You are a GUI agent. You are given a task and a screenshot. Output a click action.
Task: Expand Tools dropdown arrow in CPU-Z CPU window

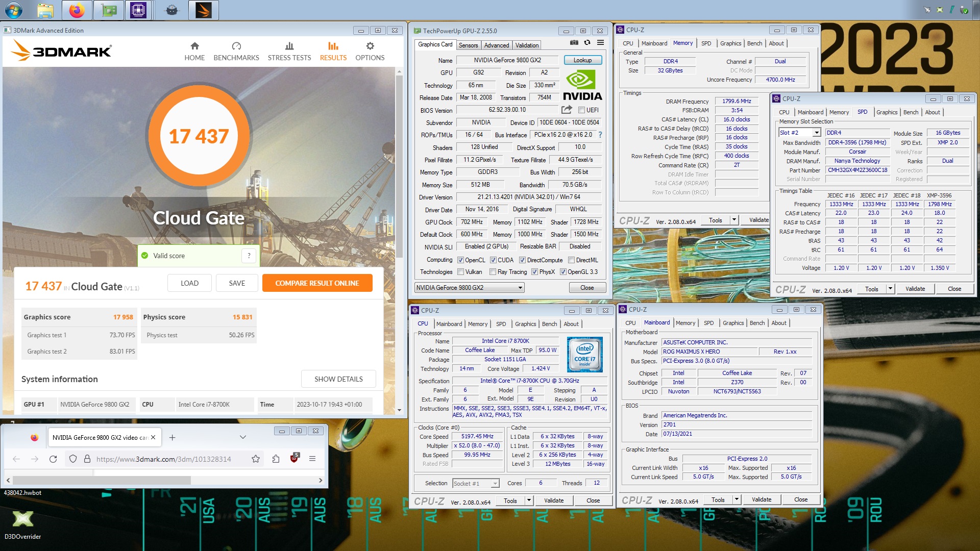coord(529,500)
